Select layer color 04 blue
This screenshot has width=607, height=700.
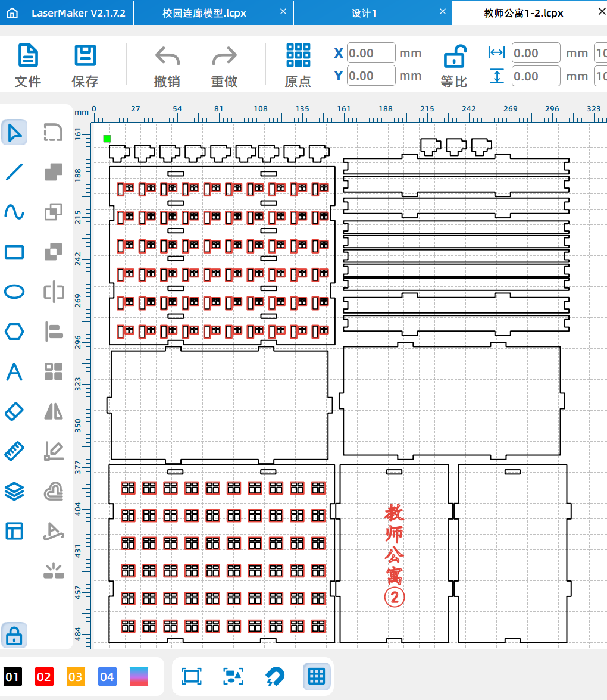pos(107,677)
